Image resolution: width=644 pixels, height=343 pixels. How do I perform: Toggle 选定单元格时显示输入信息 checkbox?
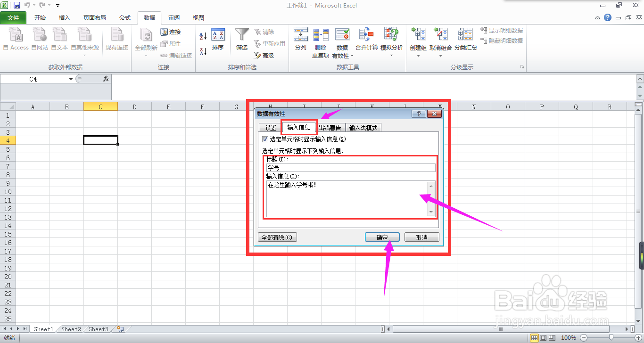[265, 139]
